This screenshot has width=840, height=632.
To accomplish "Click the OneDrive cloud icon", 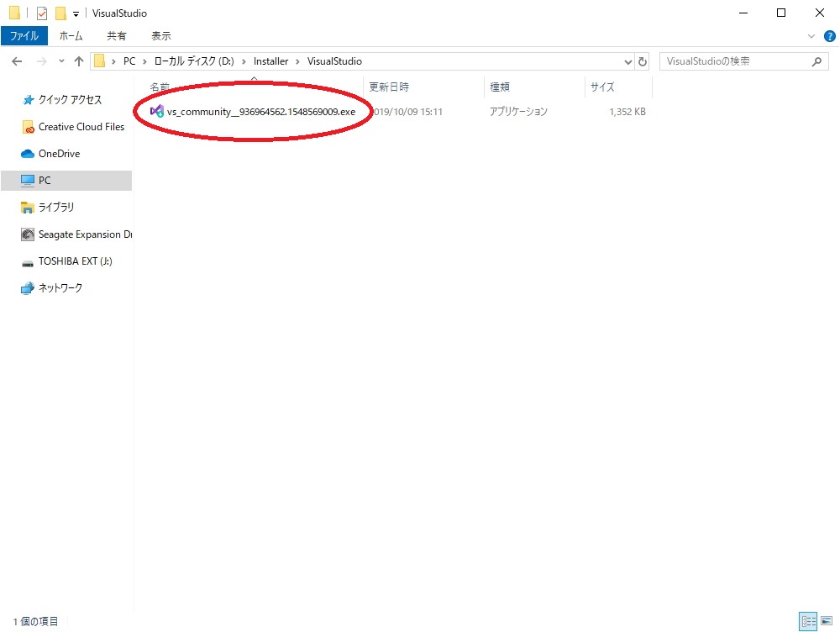I will [28, 154].
